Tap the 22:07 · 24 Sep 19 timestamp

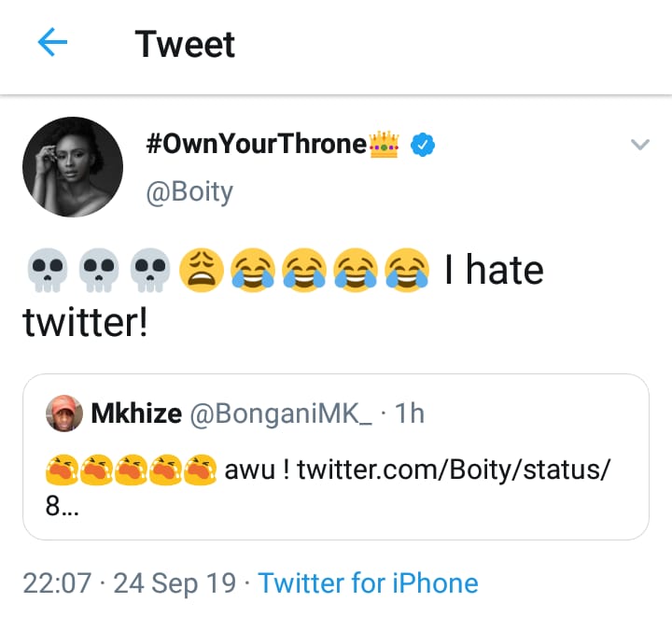(x=130, y=583)
